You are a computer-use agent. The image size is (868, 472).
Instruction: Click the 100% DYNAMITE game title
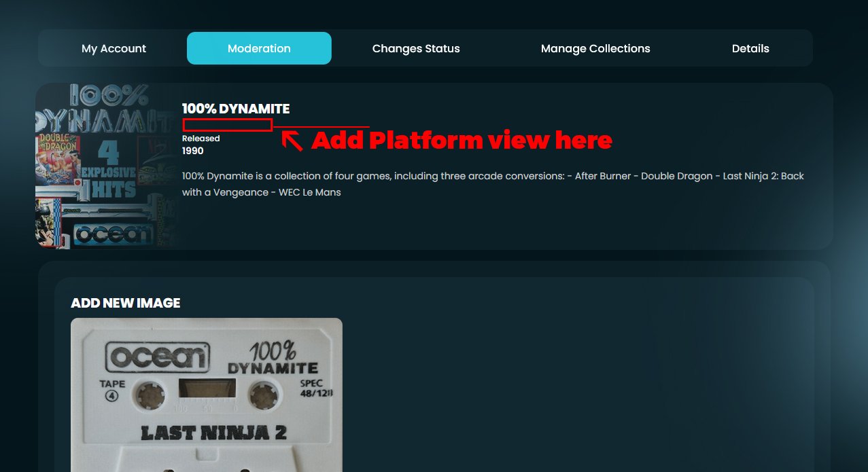click(236, 109)
